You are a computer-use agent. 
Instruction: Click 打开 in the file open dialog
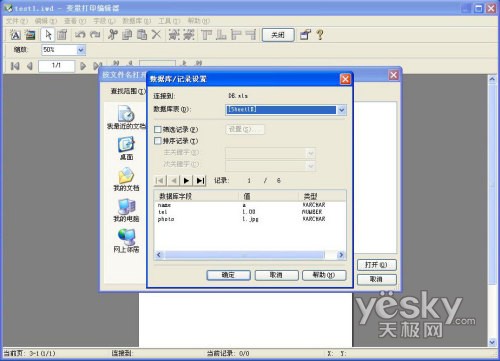click(x=377, y=265)
